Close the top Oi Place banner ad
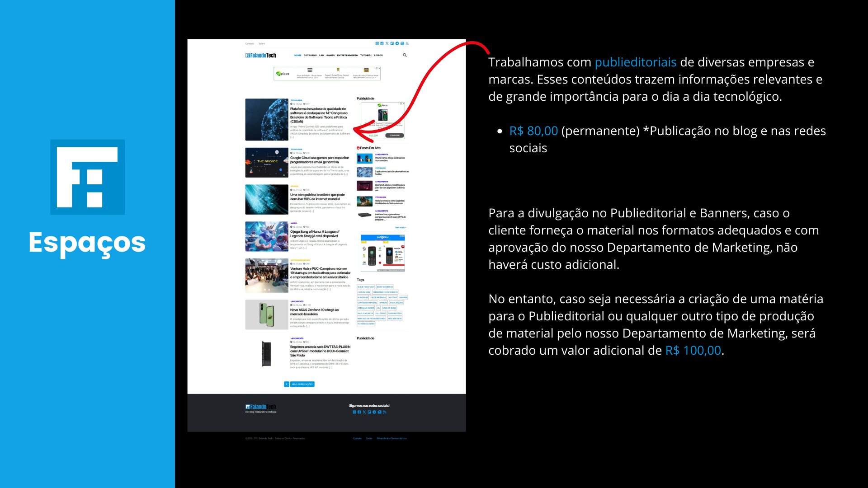 coord(378,68)
